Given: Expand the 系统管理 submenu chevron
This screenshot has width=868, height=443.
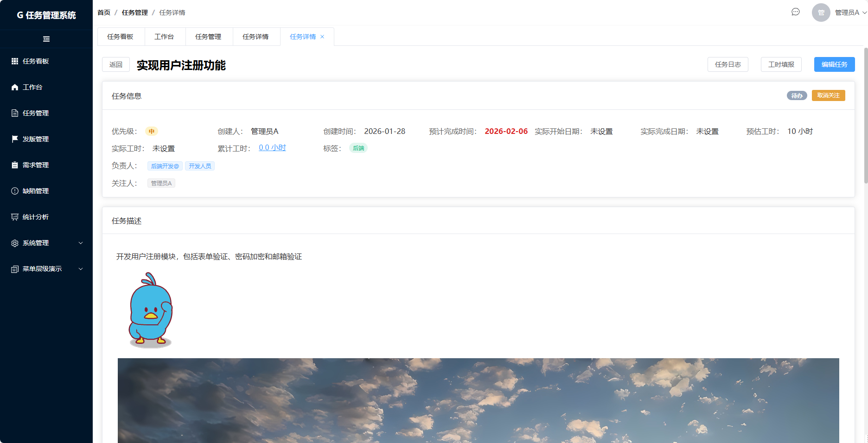Looking at the screenshot, I should (x=81, y=243).
